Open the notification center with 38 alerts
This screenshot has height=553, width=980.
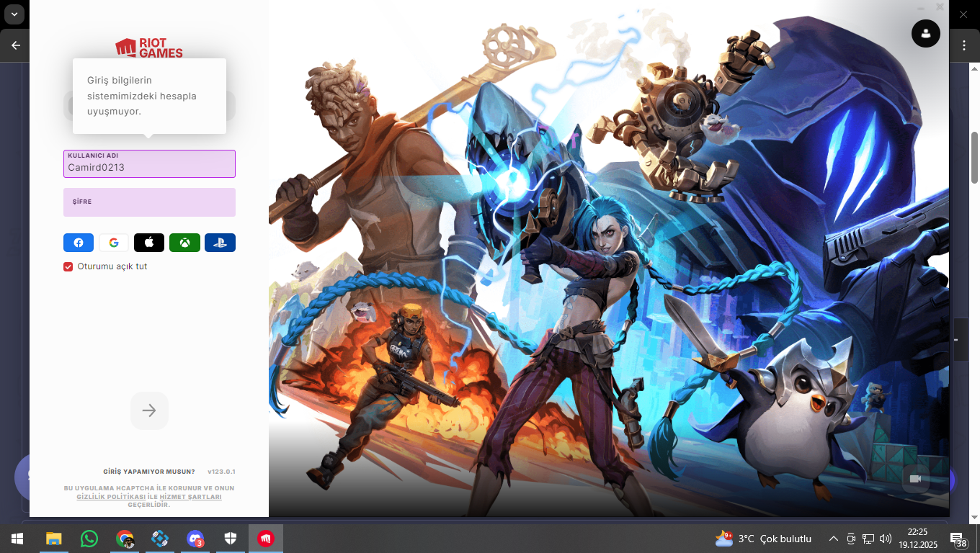coord(958,539)
